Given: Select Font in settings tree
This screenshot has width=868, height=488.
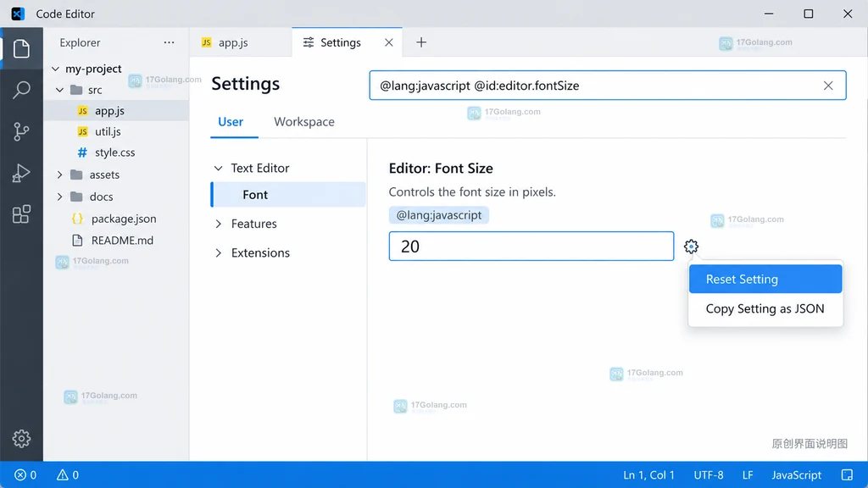Looking at the screenshot, I should coord(288,195).
